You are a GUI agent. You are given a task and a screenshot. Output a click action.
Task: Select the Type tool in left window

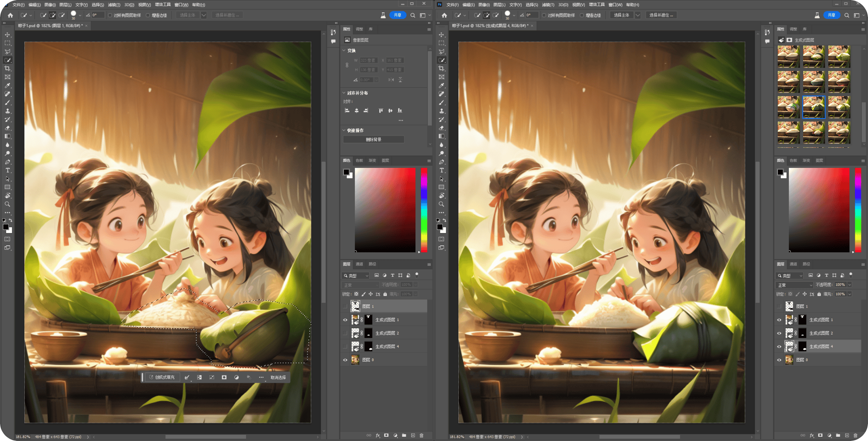pos(7,171)
